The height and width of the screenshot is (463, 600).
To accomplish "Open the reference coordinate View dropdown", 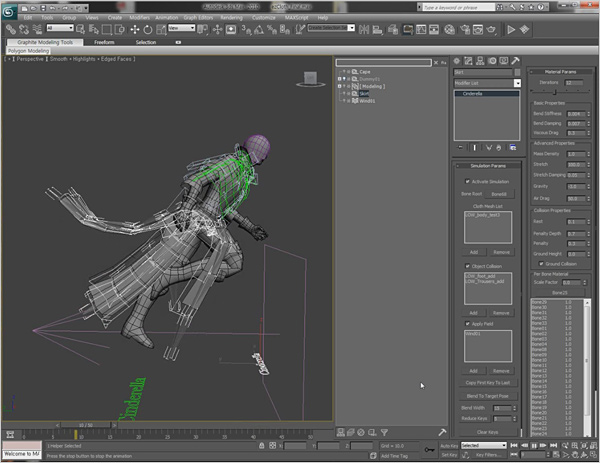I will coord(182,28).
